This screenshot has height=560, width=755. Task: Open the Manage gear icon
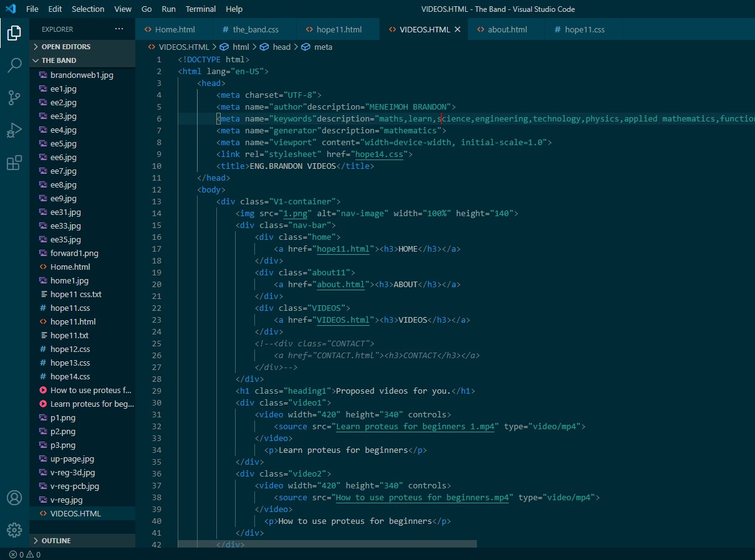[x=14, y=530]
